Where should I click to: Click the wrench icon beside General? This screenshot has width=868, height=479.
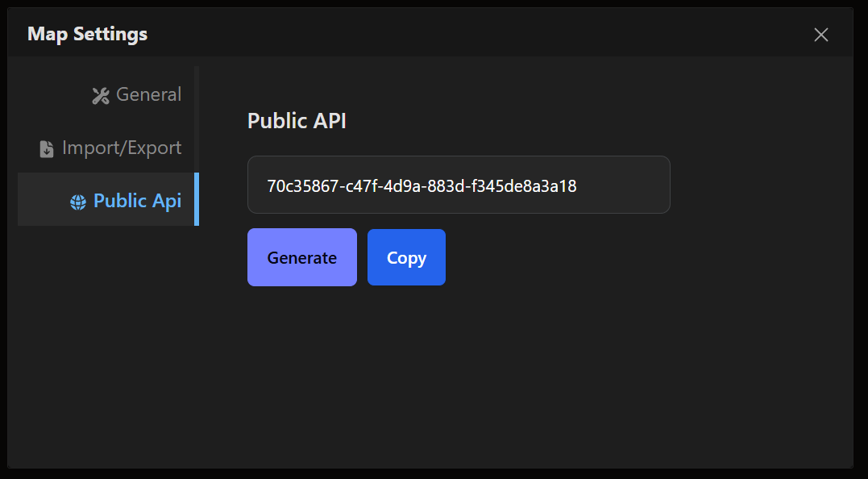tap(100, 94)
